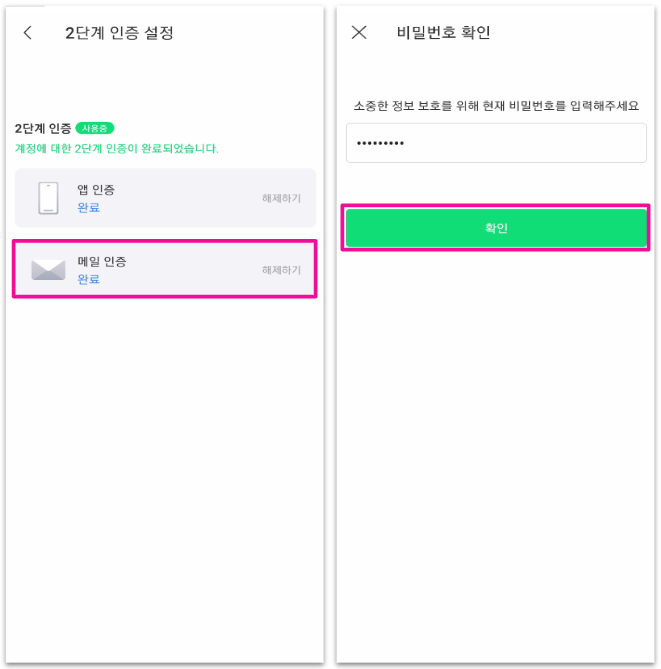The width and height of the screenshot is (661, 669).
Task: Click the masked password dots
Action: [380, 143]
